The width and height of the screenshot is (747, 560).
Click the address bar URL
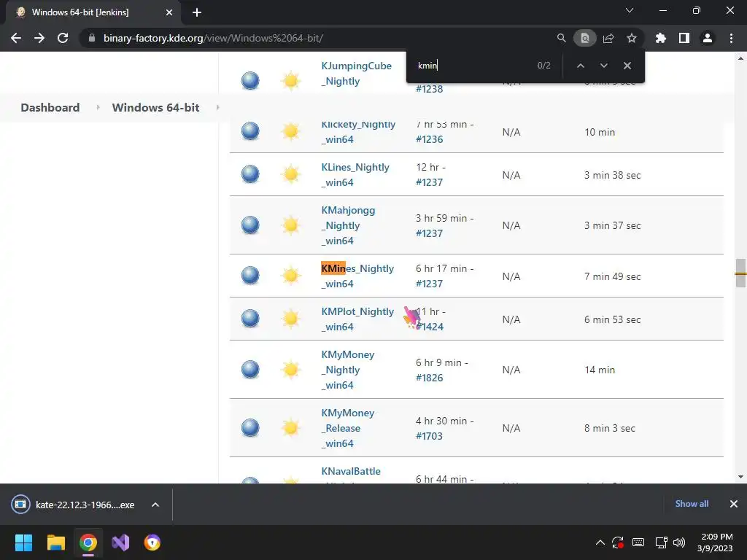tap(213, 38)
